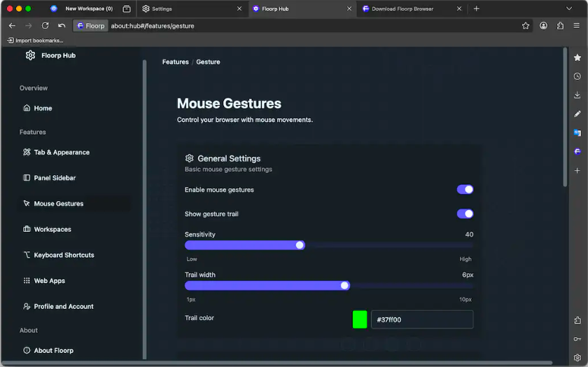Open the Bookmarks panel star in sidebar

577,57
